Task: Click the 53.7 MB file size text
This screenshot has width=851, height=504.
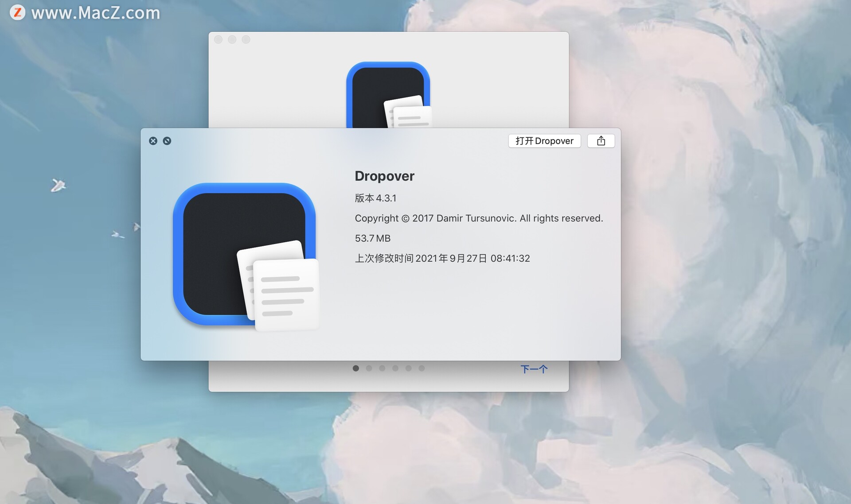Action: coord(372,238)
